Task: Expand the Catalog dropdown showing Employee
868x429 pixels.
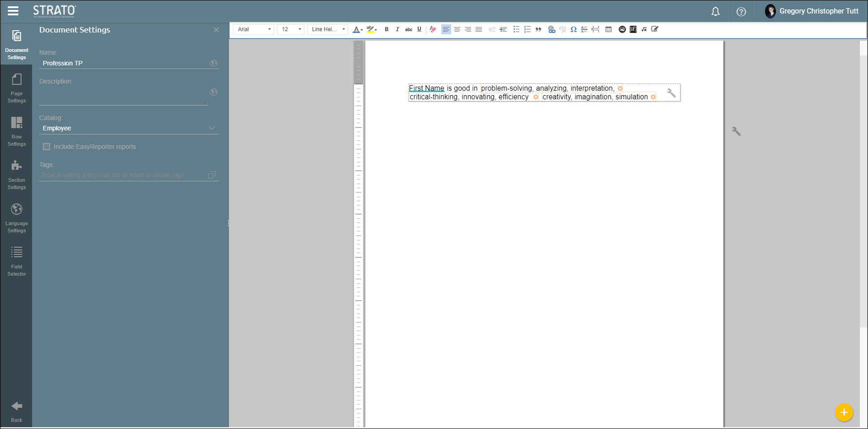Action: [128, 128]
